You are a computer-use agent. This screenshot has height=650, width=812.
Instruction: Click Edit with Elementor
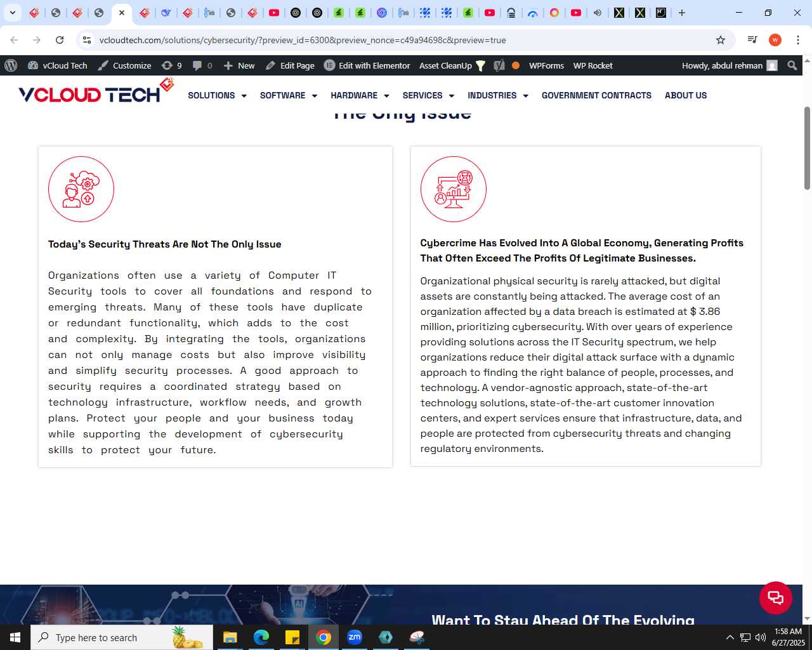[367, 65]
